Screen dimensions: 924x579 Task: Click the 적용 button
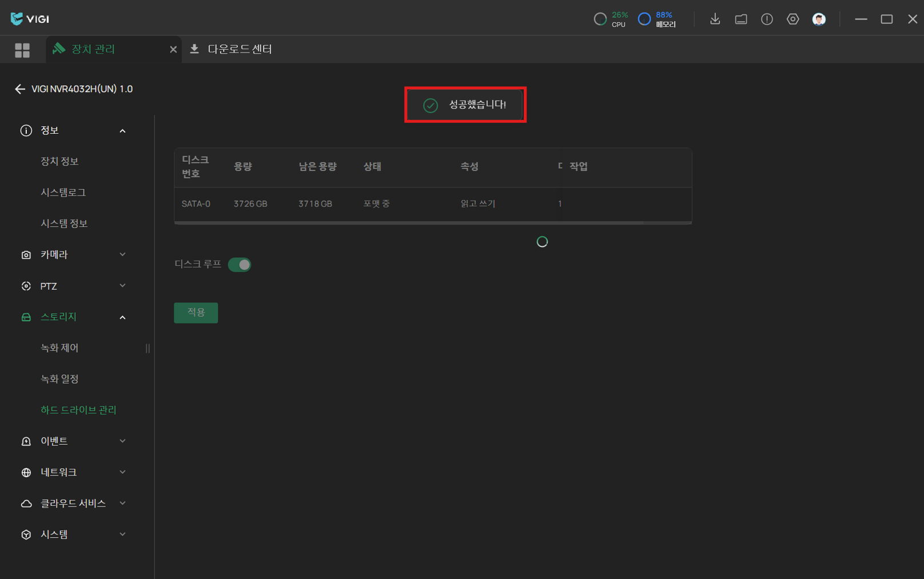click(x=196, y=313)
